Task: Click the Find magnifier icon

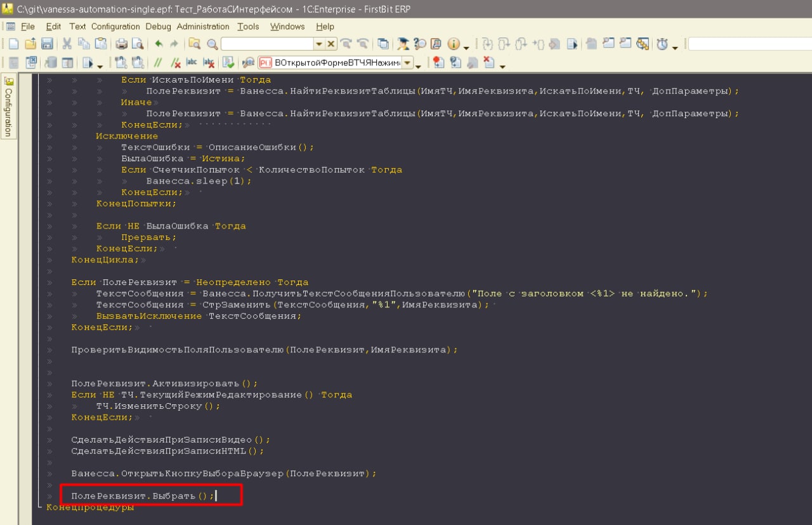Action: click(213, 44)
